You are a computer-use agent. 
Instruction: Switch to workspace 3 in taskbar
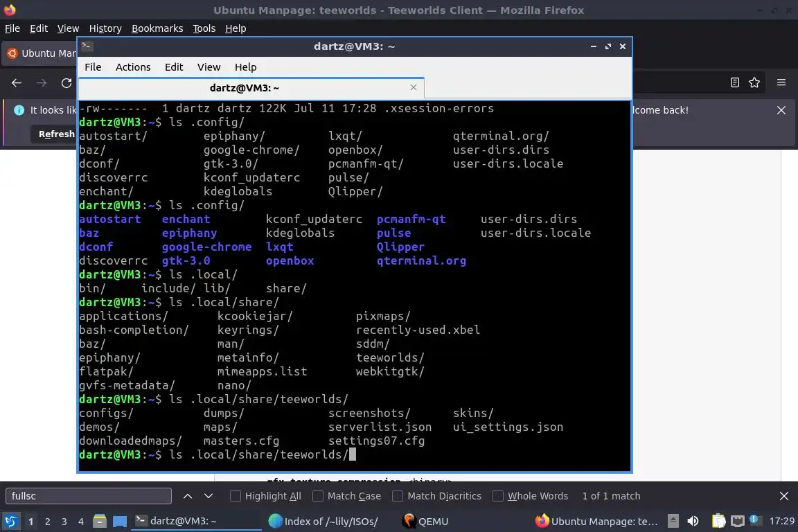(64, 522)
